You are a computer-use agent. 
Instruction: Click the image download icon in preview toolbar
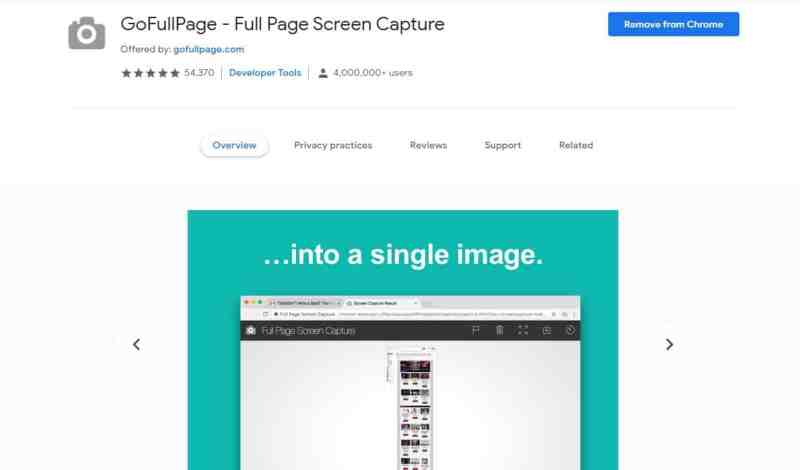click(546, 331)
